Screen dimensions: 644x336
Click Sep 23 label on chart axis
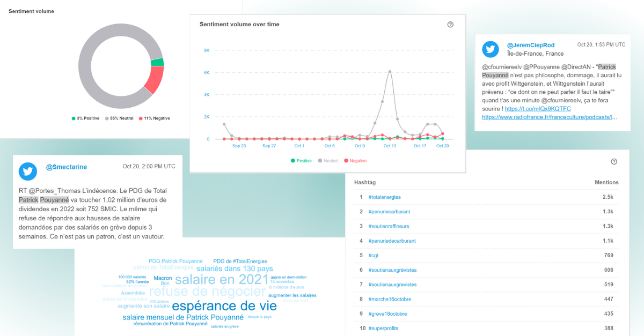[239, 146]
